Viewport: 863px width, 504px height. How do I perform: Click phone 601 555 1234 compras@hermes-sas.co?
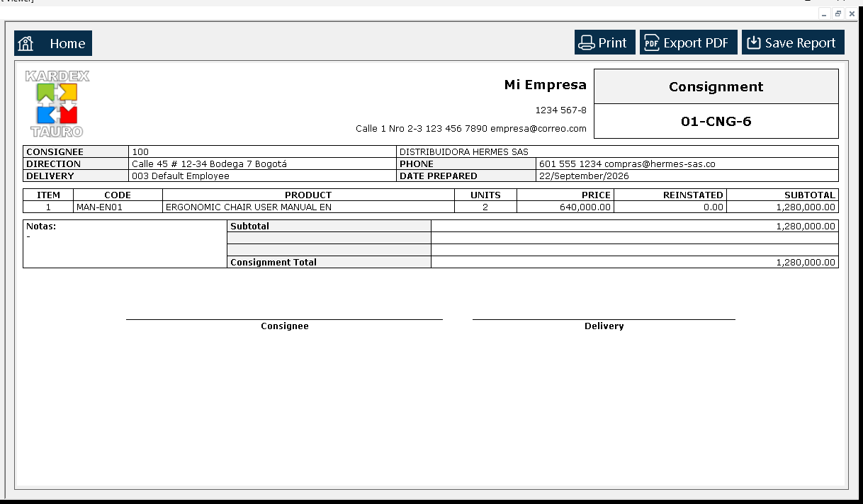627,164
